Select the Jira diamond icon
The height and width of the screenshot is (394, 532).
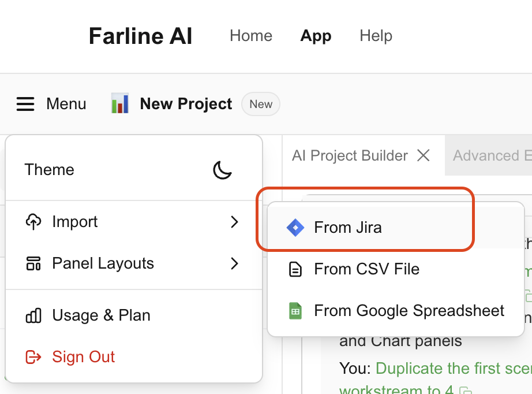tap(295, 228)
